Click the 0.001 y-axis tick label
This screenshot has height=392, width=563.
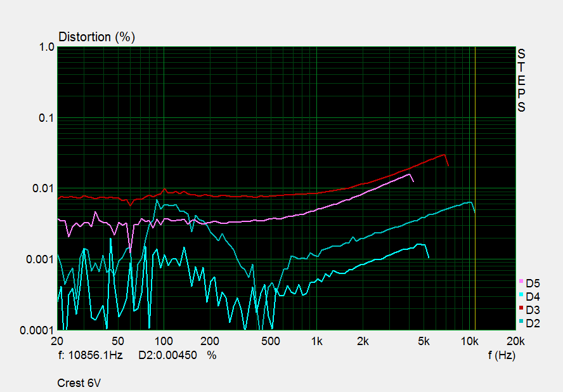pos(41,259)
